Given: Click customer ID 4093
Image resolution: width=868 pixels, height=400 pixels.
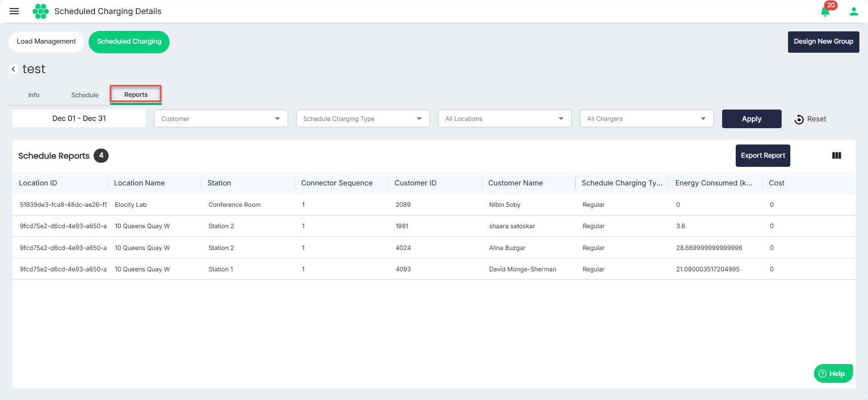Looking at the screenshot, I should [x=403, y=269].
